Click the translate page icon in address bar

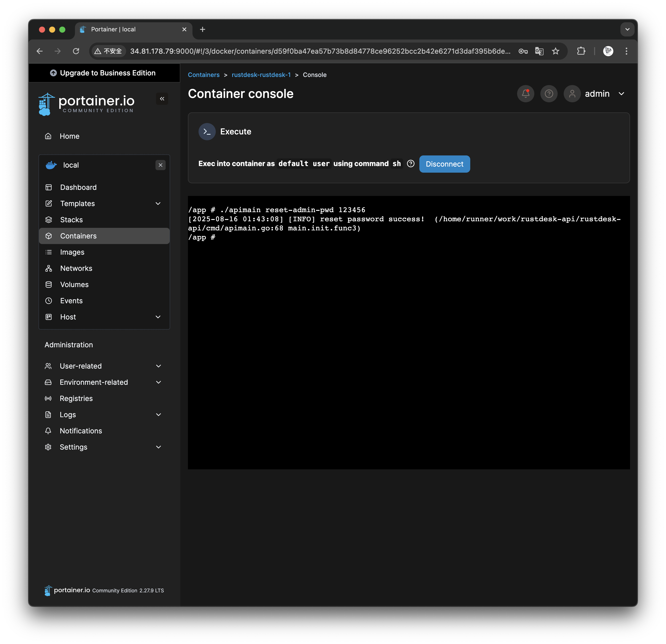click(539, 51)
